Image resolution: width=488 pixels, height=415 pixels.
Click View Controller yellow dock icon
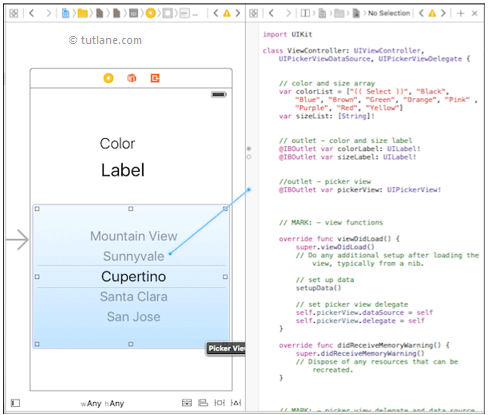[108, 78]
